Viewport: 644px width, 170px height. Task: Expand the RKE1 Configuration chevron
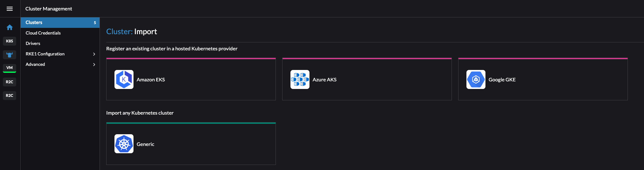point(94,54)
